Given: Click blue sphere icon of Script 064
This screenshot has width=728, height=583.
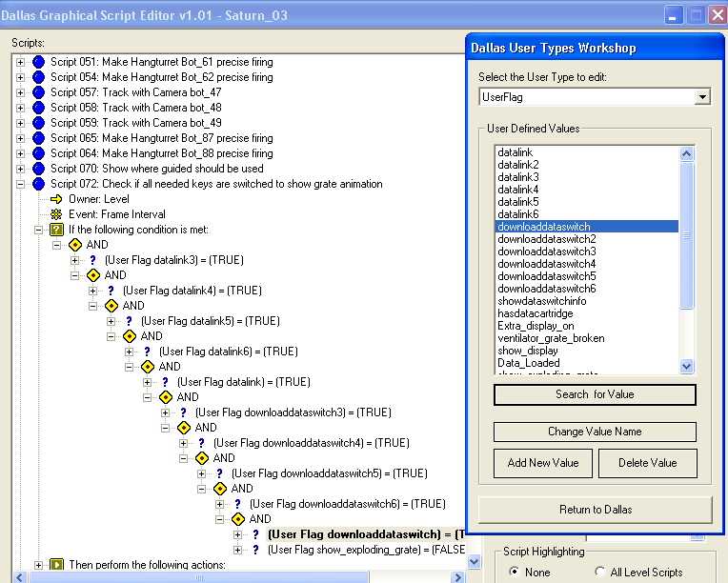Looking at the screenshot, I should [38, 153].
